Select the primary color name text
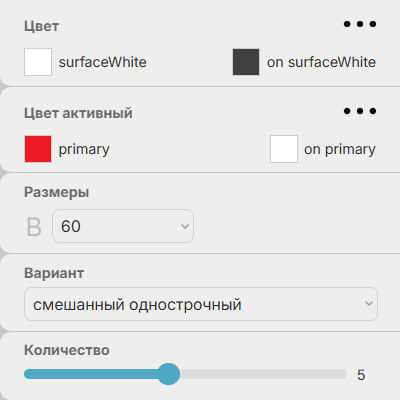Screen dimensions: 400x400 [84, 150]
